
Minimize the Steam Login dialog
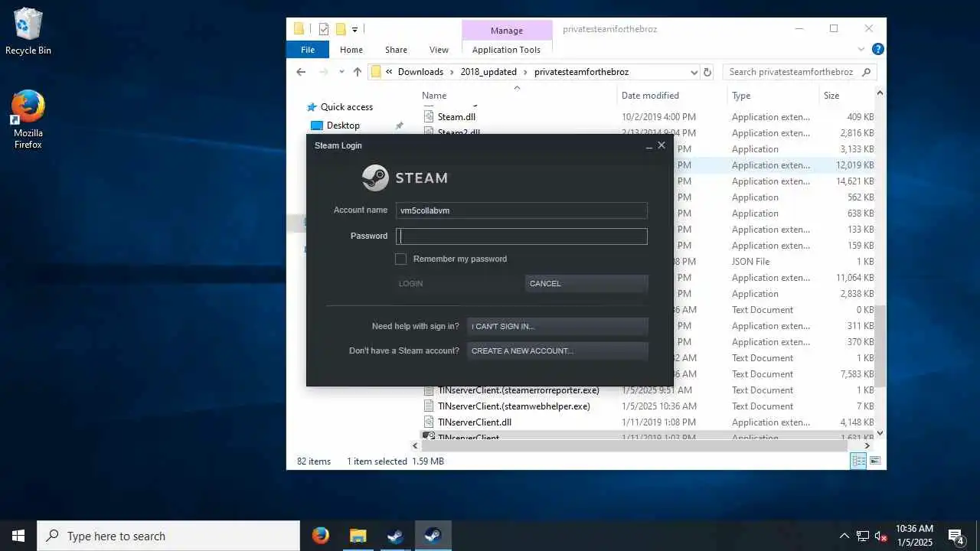click(649, 145)
